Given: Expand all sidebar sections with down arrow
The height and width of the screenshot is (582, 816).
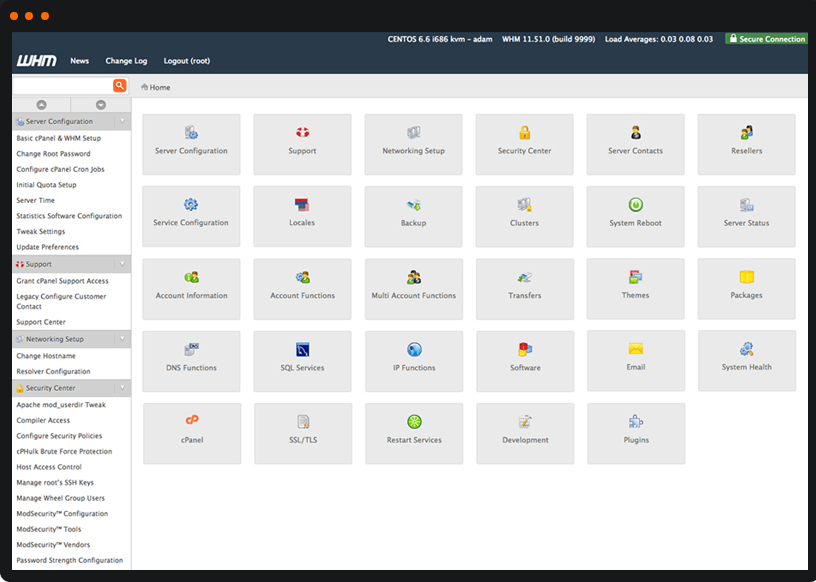Looking at the screenshot, I should tap(101, 105).
